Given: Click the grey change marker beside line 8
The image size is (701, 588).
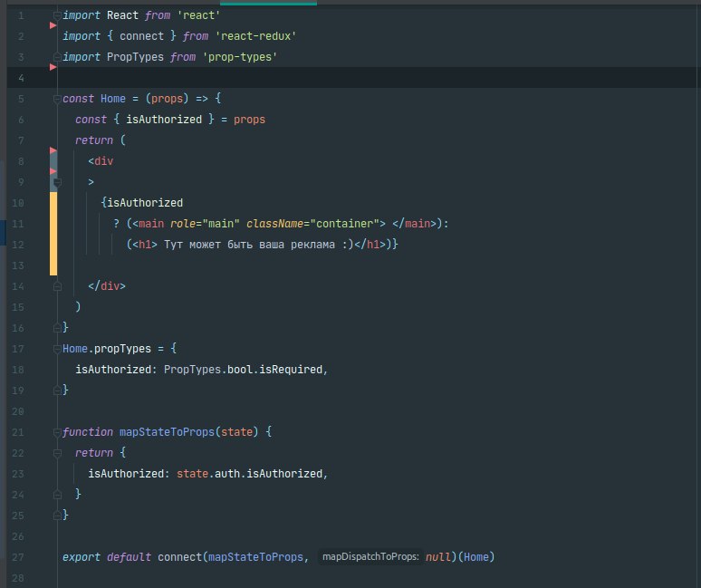Looking at the screenshot, I should pyautogui.click(x=53, y=161).
